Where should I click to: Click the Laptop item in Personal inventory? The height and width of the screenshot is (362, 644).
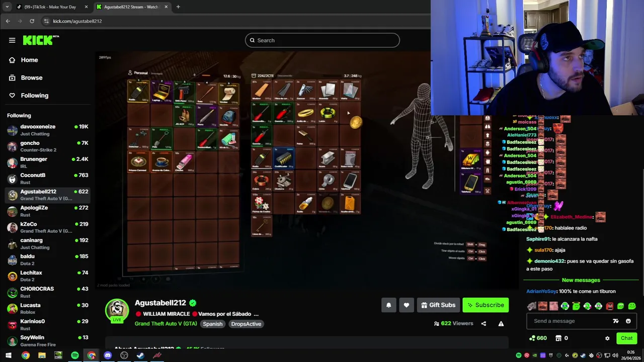point(161,92)
